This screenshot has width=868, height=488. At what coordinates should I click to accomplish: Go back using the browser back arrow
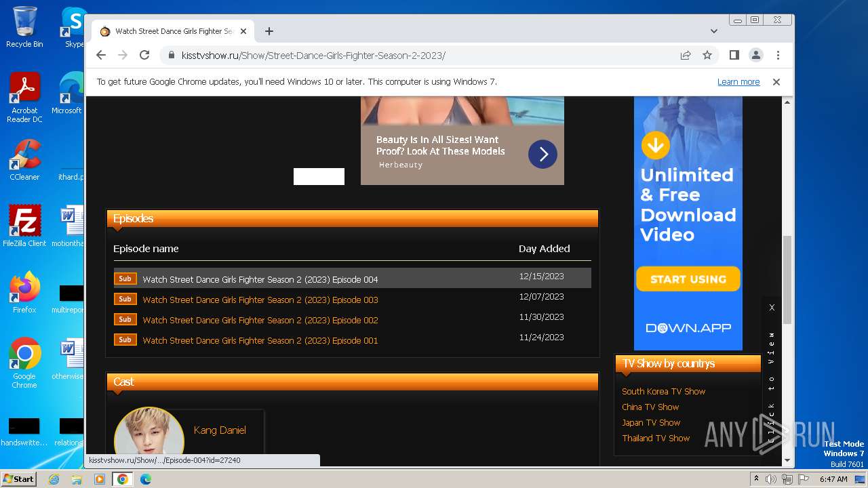[101, 55]
